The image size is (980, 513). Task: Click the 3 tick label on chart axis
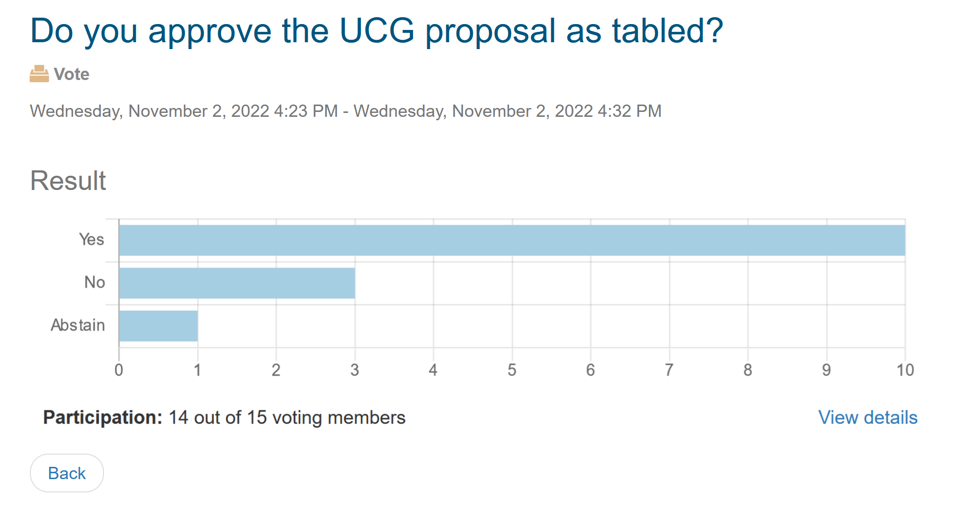coord(355,370)
